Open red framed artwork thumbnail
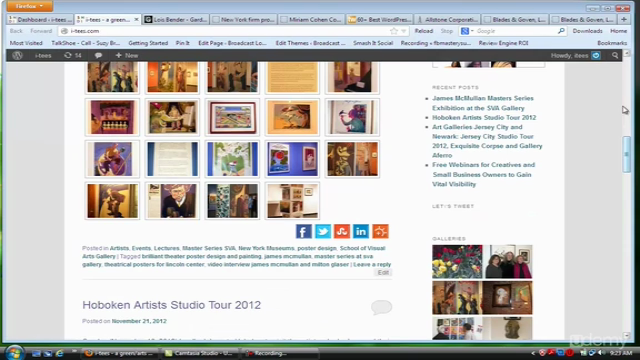640x360 pixels. click(x=232, y=118)
